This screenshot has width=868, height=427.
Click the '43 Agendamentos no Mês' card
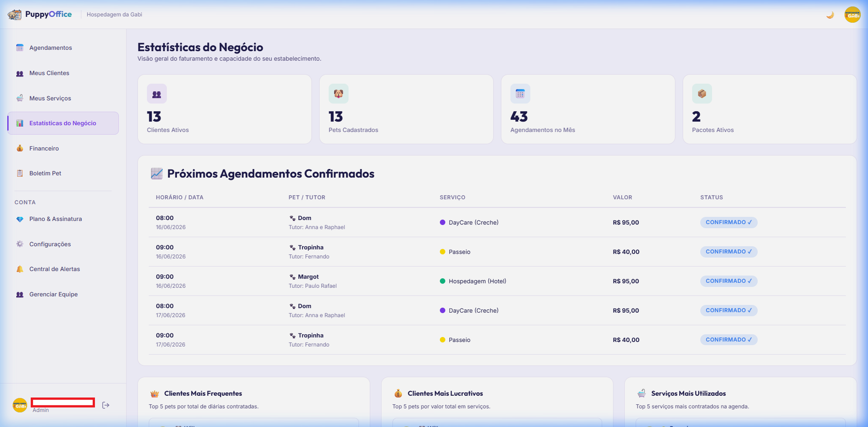click(588, 109)
